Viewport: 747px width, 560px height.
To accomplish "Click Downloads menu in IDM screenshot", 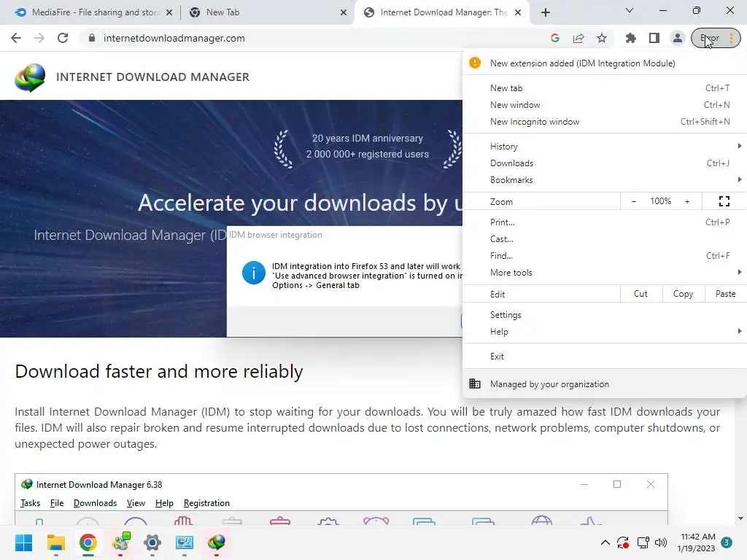I will 95,503.
